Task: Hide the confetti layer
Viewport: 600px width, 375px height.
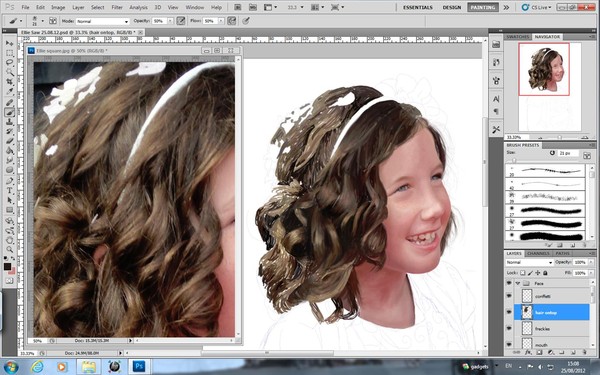Action: (x=509, y=296)
